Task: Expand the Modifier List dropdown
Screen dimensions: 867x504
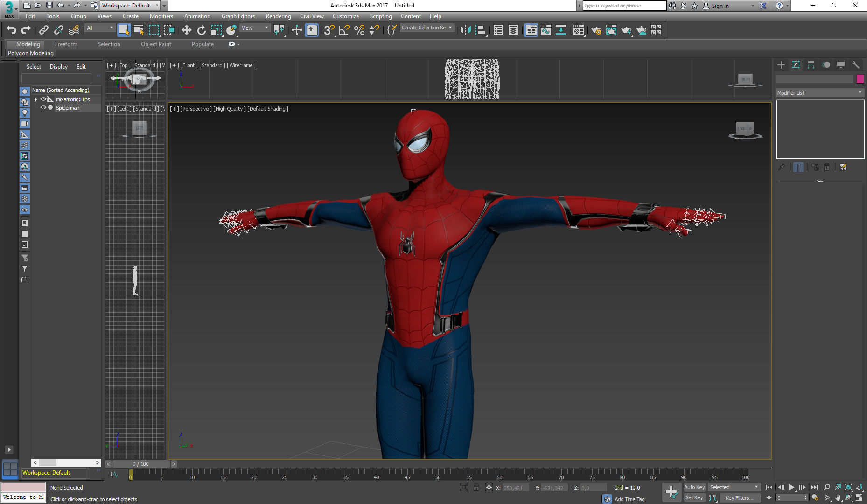Action: tap(819, 93)
